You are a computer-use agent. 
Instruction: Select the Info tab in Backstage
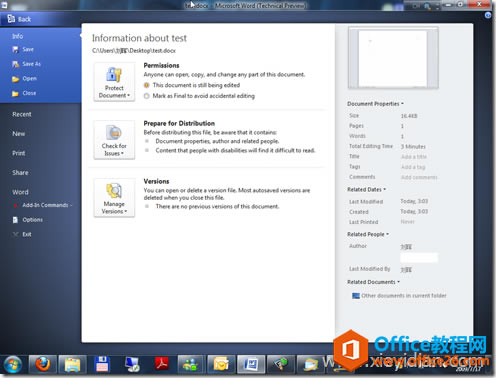pos(18,36)
